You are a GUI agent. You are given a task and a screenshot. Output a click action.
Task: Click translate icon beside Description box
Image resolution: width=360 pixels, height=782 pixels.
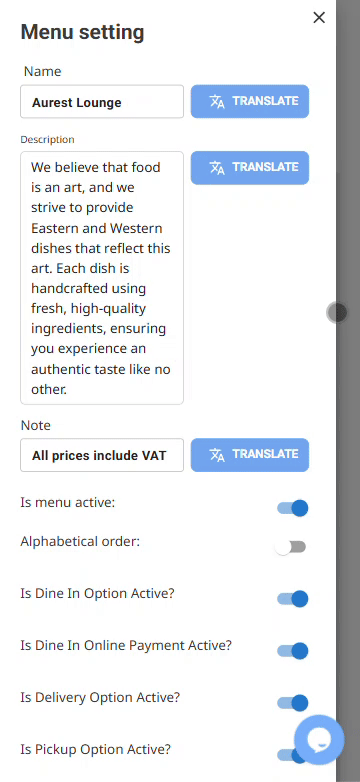coord(217,168)
